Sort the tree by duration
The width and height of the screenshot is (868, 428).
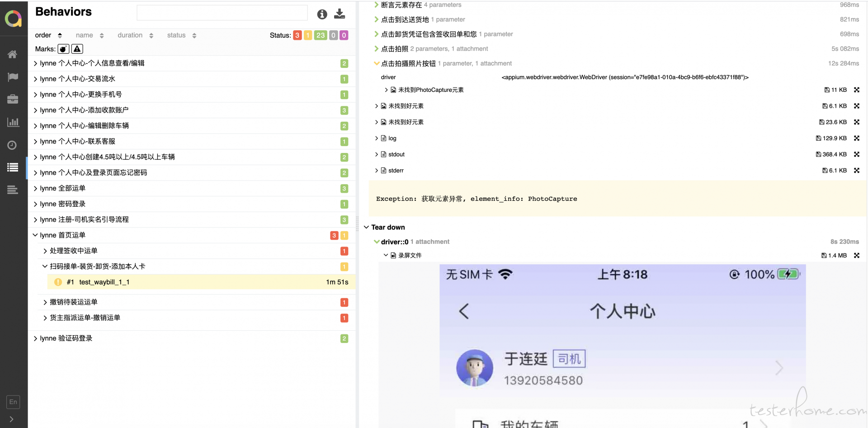[135, 35]
